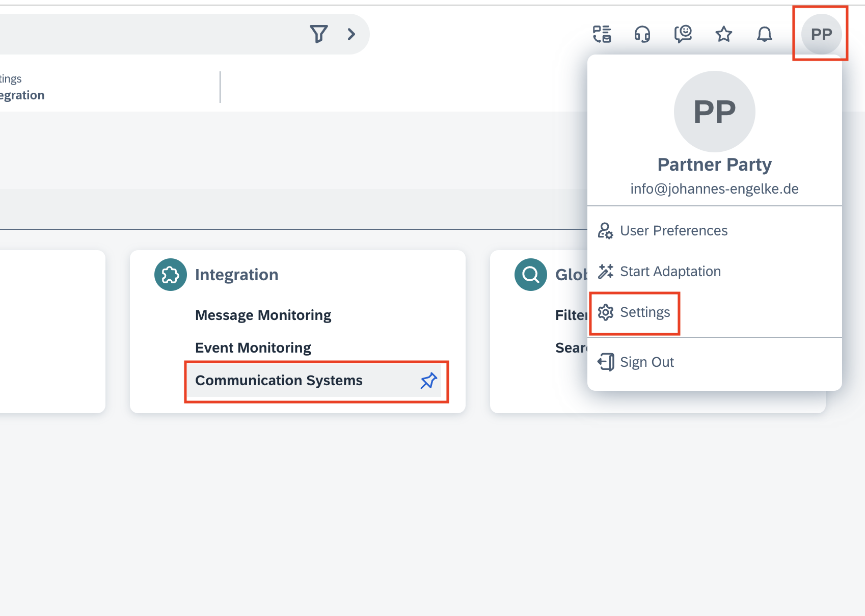This screenshot has height=616, width=865.
Task: Open the headset support icon
Action: 642,34
